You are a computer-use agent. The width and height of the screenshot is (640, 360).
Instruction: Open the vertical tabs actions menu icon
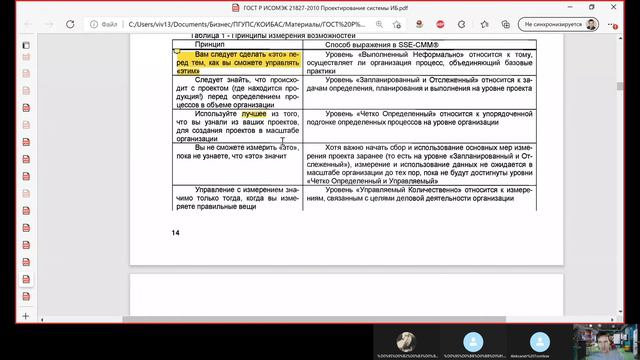click(x=26, y=45)
